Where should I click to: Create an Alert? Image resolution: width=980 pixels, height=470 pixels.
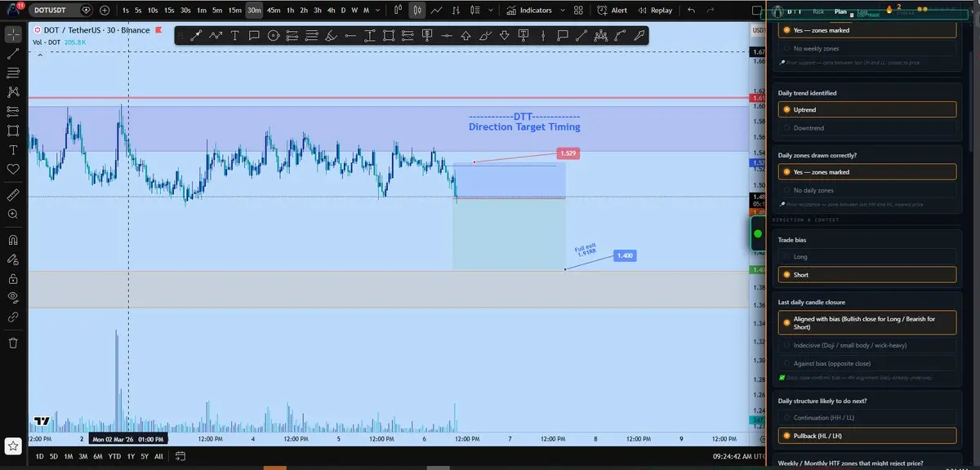click(612, 11)
